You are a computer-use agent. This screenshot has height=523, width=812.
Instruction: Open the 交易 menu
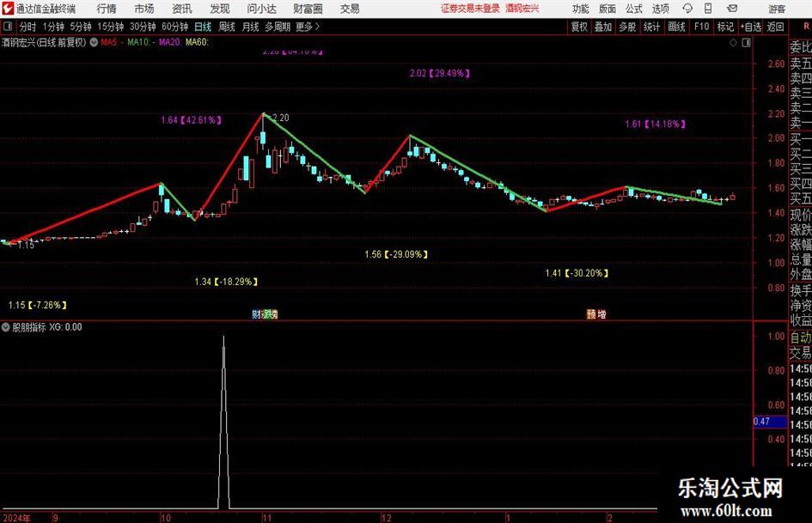[350, 9]
